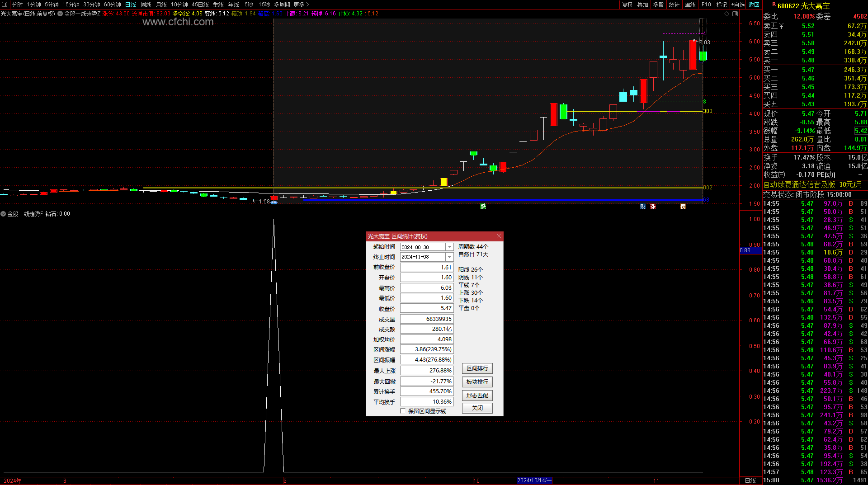Click the 区间排行 button

[477, 368]
